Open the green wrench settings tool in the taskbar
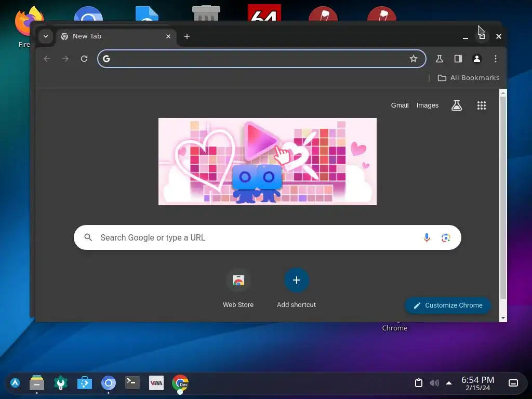The image size is (532, 399). coord(61,383)
